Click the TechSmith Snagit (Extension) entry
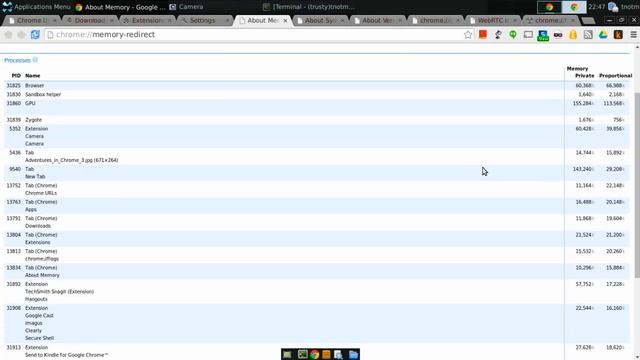This screenshot has width=640, height=360. (60, 292)
